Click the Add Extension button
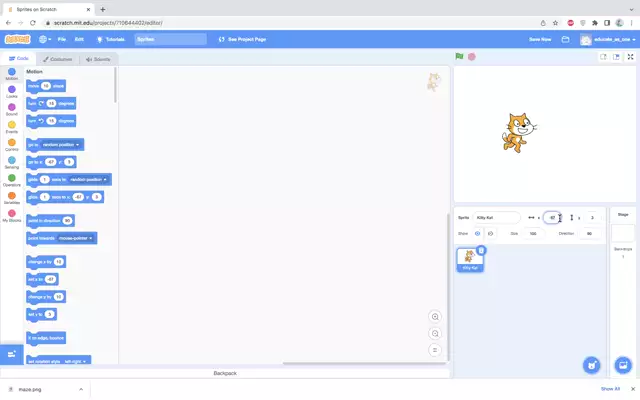The height and width of the screenshot is (400, 640). pyautogui.click(x=11, y=354)
